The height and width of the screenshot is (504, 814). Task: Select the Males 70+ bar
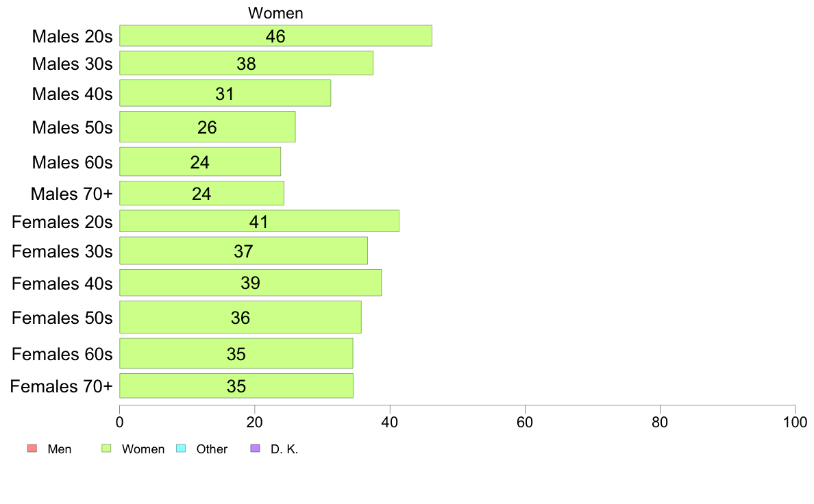click(x=202, y=193)
